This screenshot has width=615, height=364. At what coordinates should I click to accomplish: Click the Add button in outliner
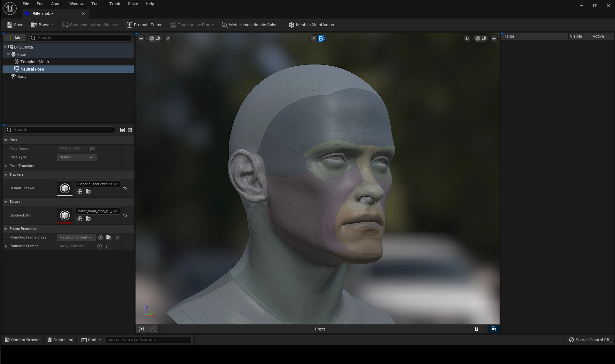pyautogui.click(x=15, y=38)
